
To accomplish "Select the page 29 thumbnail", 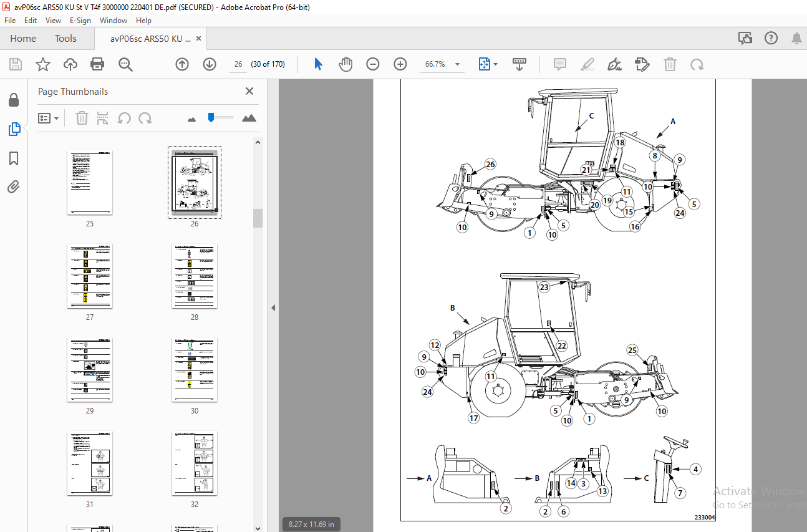I will [x=90, y=370].
